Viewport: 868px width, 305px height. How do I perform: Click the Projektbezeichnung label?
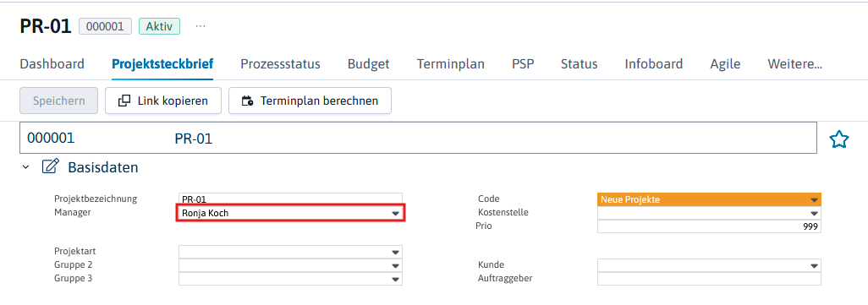96,199
